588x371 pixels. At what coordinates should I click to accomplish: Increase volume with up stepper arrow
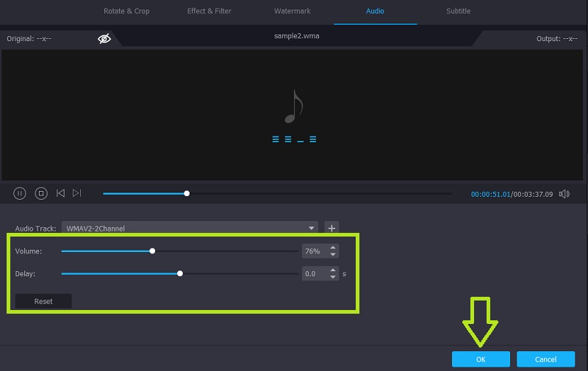coord(333,248)
